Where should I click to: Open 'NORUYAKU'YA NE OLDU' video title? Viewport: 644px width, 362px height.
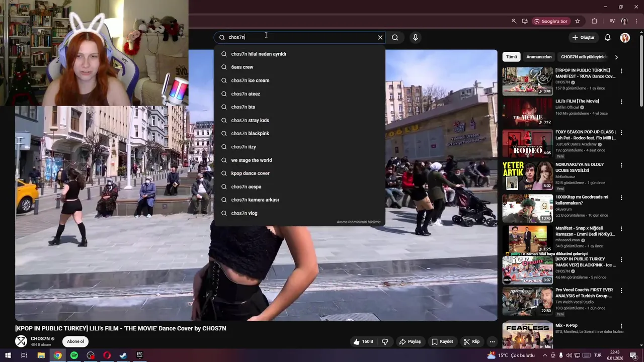pos(580,167)
